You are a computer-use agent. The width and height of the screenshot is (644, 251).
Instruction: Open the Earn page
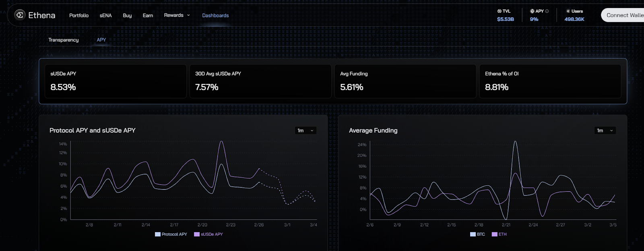pos(148,15)
